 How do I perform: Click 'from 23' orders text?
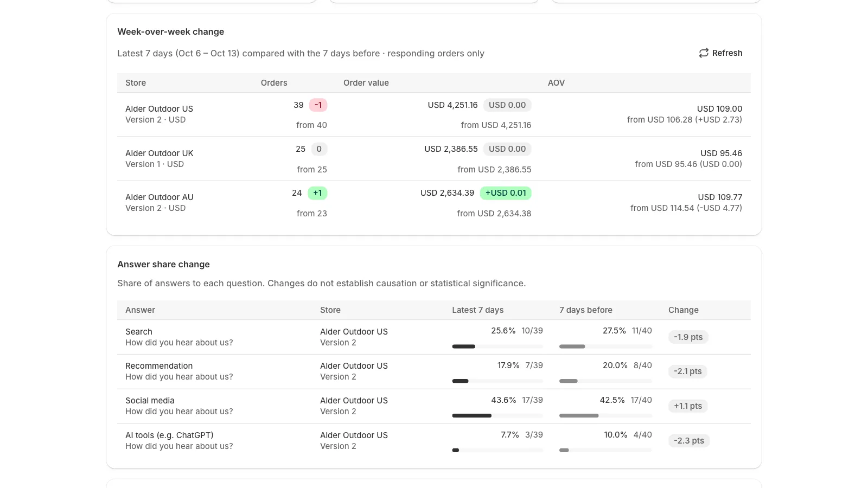[312, 214]
